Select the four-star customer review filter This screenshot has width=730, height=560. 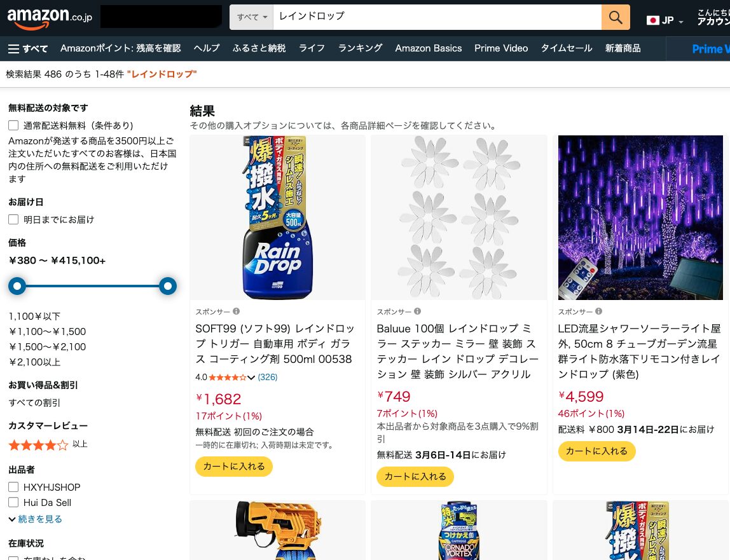[38, 445]
